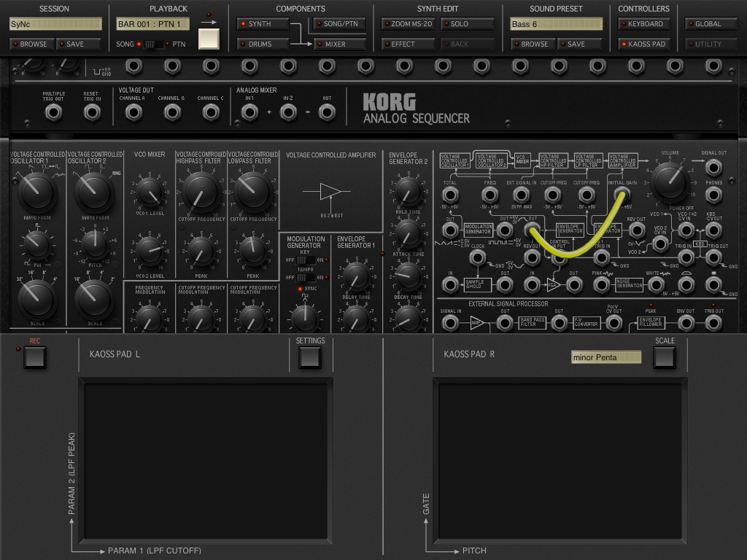Open the ZOOM MS-20 view
Viewport: 747px width, 560px height.
pos(408,24)
